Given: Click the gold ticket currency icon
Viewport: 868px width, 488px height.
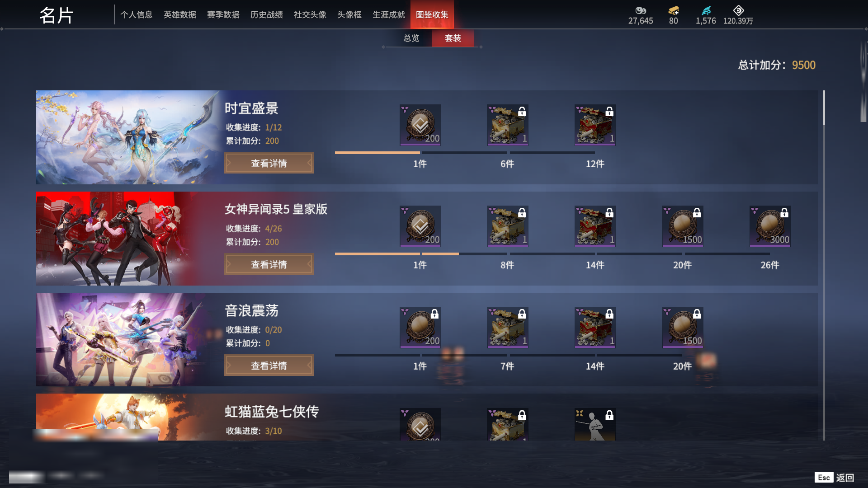Looking at the screenshot, I should pos(674,10).
